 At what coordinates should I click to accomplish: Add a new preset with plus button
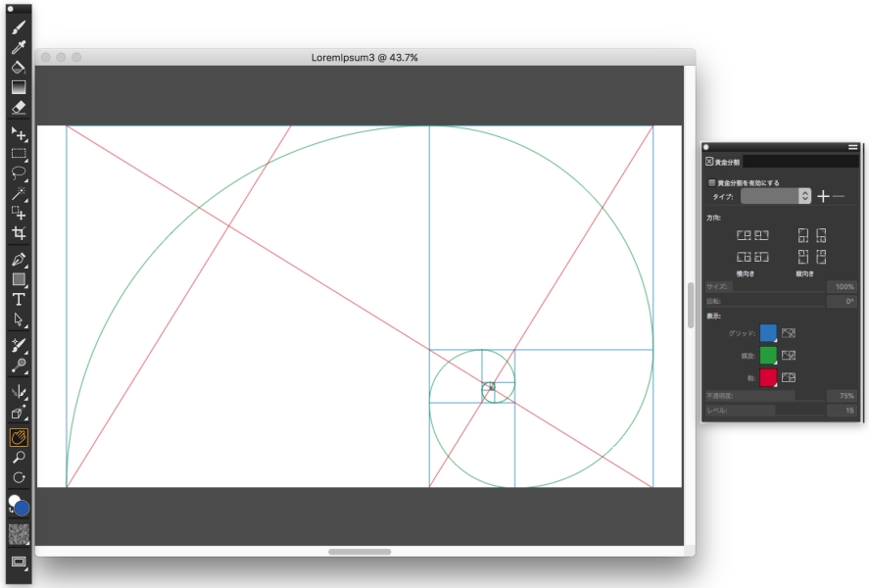point(823,196)
